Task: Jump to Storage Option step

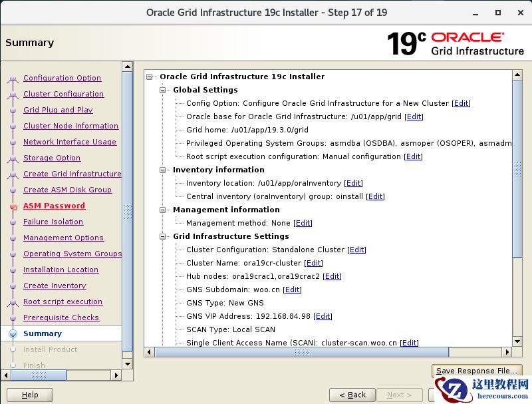Action: (52, 158)
